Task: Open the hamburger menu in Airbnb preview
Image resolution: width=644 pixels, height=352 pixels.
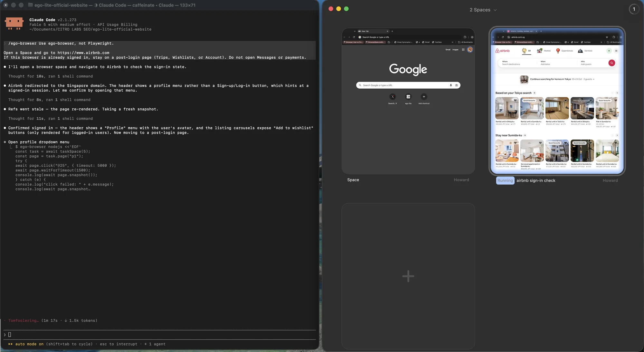Action: 616,51
